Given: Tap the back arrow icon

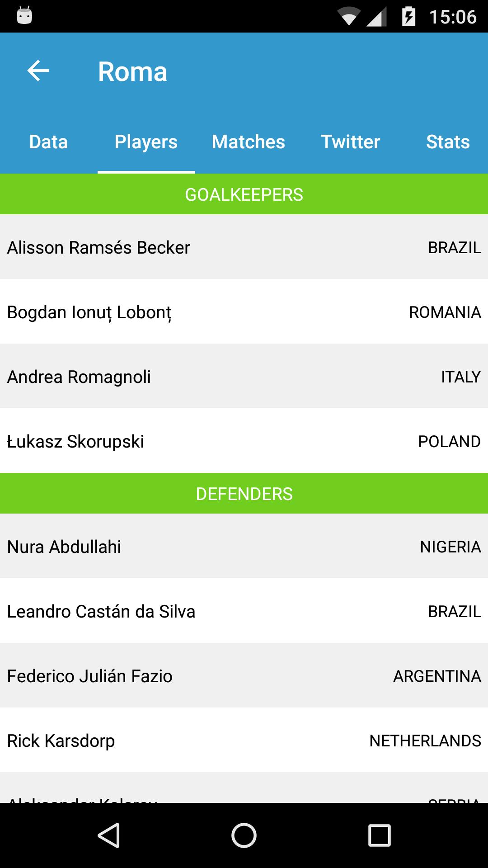Looking at the screenshot, I should click(38, 71).
